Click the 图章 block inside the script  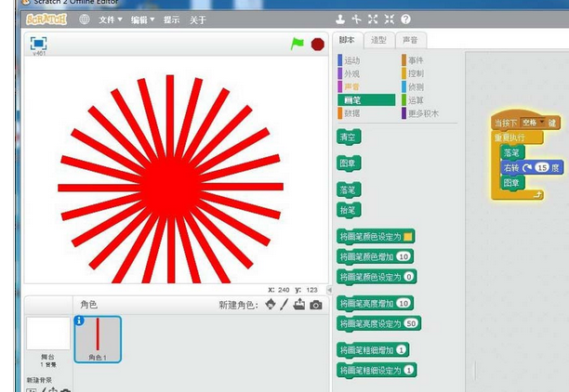pyautogui.click(x=512, y=182)
